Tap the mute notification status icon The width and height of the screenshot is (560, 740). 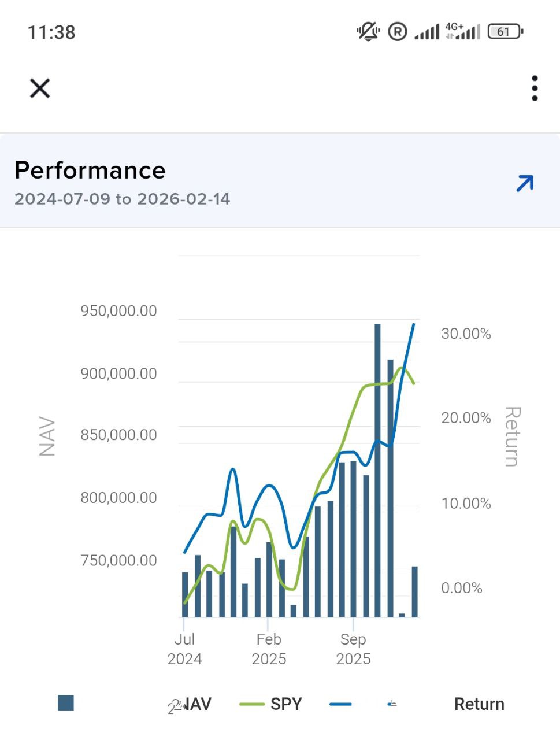368,31
